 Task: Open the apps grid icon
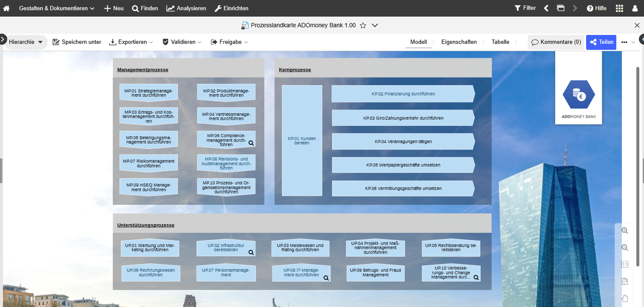(619, 8)
